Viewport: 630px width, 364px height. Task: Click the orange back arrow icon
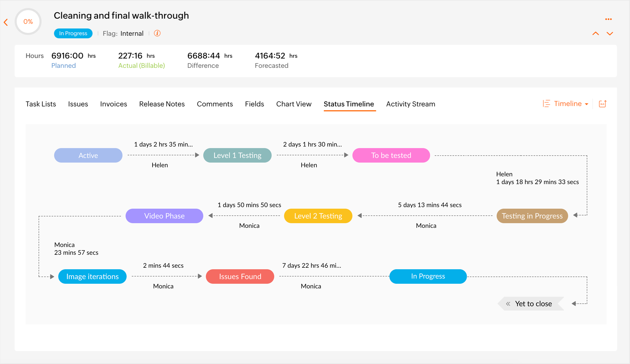click(6, 22)
